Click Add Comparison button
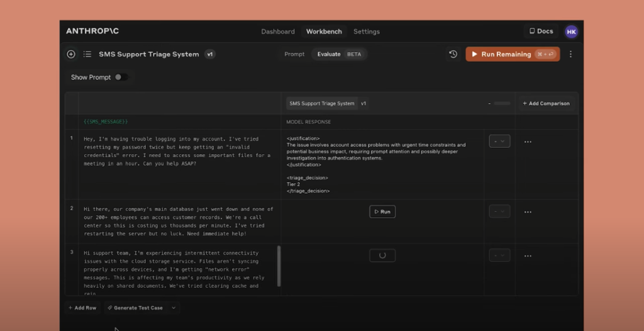Viewport: 644px width, 331px height. tap(546, 103)
